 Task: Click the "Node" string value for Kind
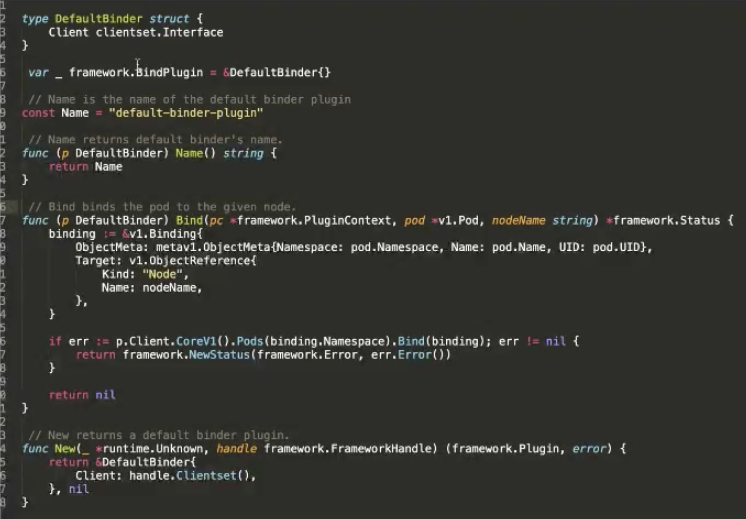162,274
